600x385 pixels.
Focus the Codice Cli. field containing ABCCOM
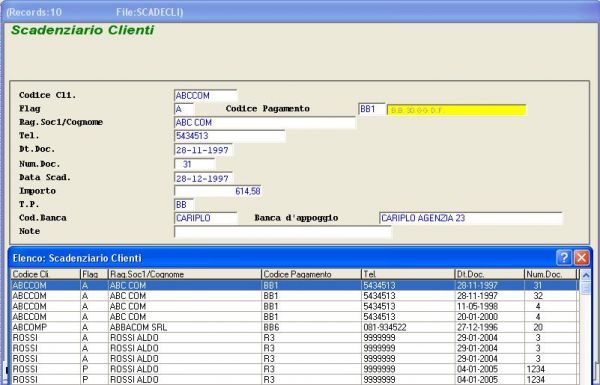click(205, 95)
